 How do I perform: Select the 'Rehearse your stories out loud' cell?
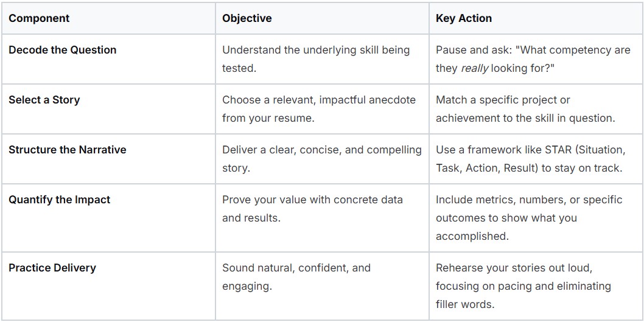tap(523, 285)
